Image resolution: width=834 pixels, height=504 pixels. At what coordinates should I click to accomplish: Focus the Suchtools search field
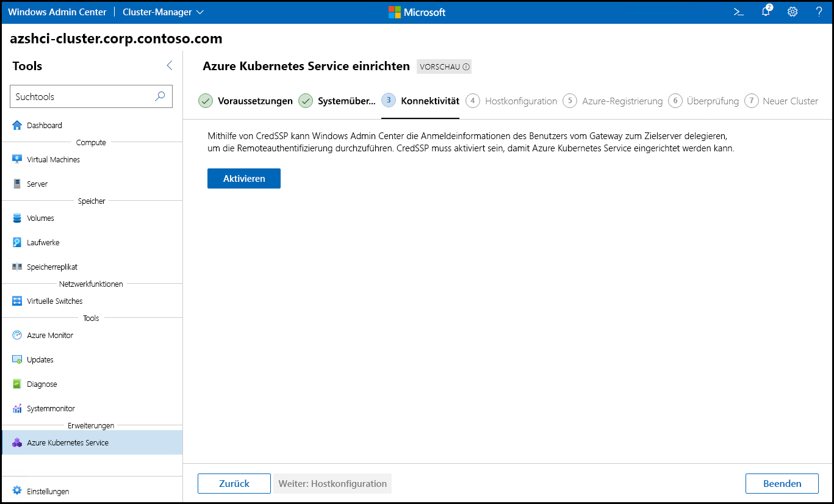click(x=92, y=96)
